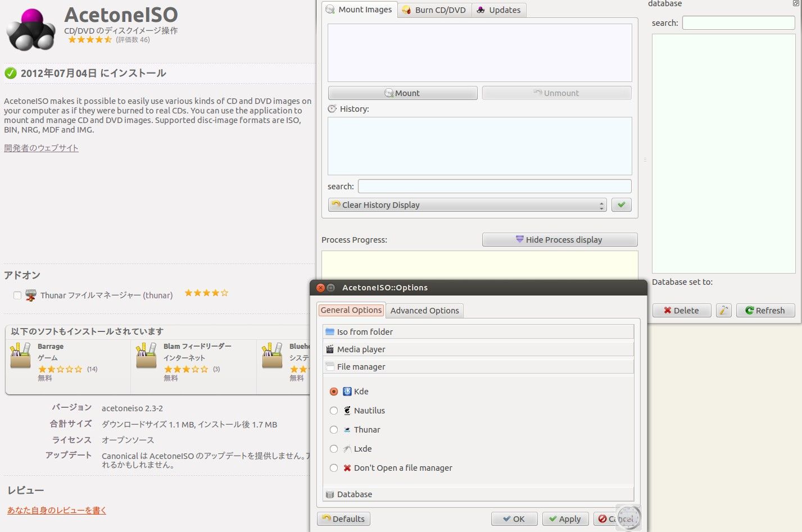The image size is (802, 532).
Task: Click the write your own review link
Action: tap(56, 511)
